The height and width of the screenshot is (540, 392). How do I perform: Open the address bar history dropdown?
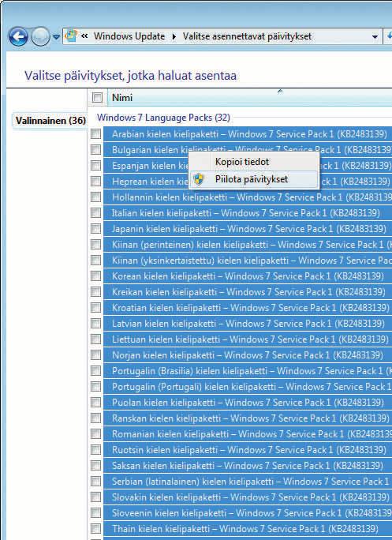tap(375, 36)
